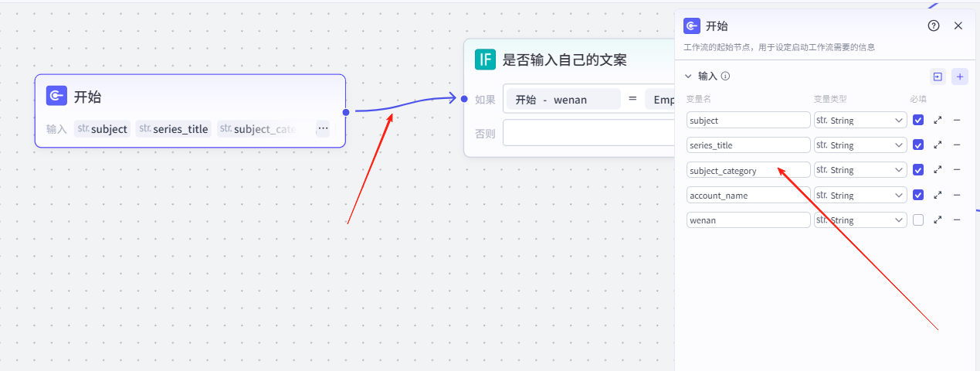Image resolution: width=980 pixels, height=371 pixels.
Task: Open the type dropdown for account_name
Action: click(x=860, y=196)
